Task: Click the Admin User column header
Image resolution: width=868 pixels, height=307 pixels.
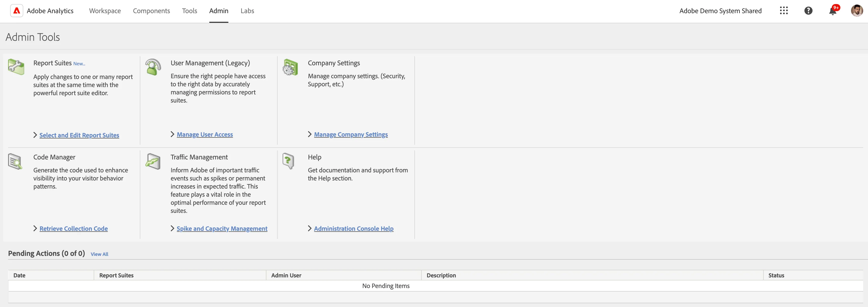Action: 344,275
